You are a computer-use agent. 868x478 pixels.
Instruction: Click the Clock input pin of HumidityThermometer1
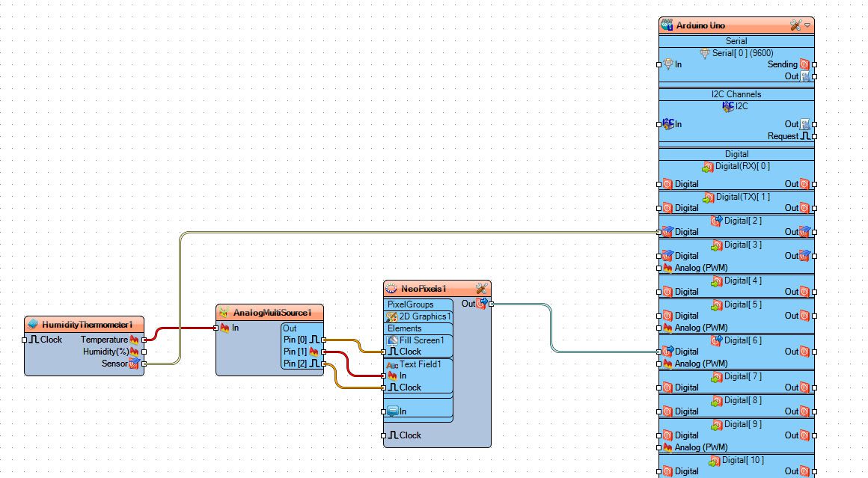coord(25,340)
